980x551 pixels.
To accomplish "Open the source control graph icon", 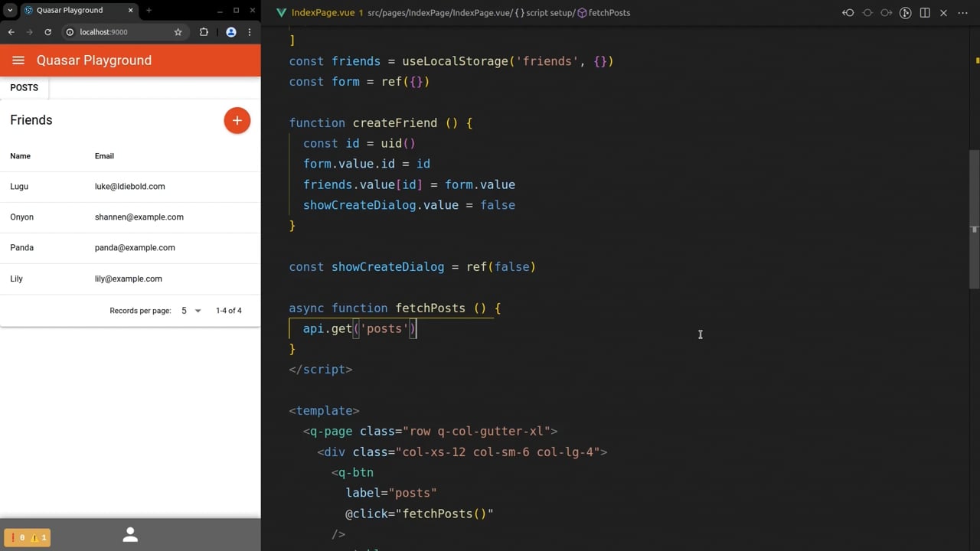I will point(906,13).
